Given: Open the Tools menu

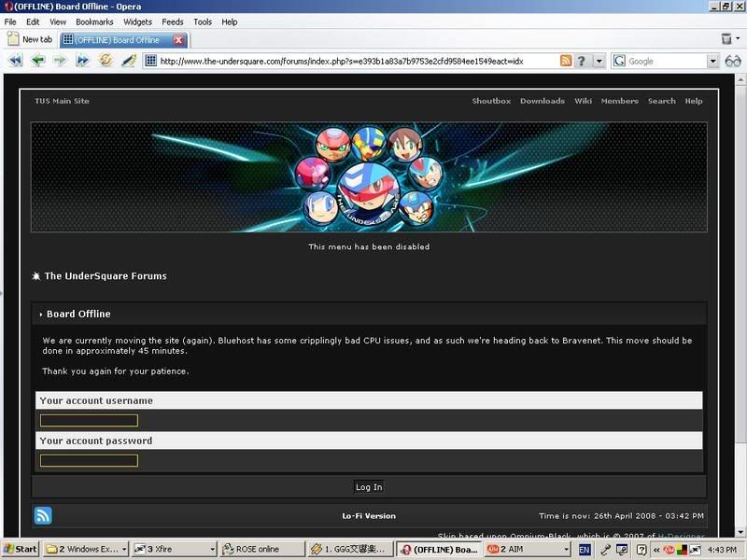Looking at the screenshot, I should [x=203, y=21].
